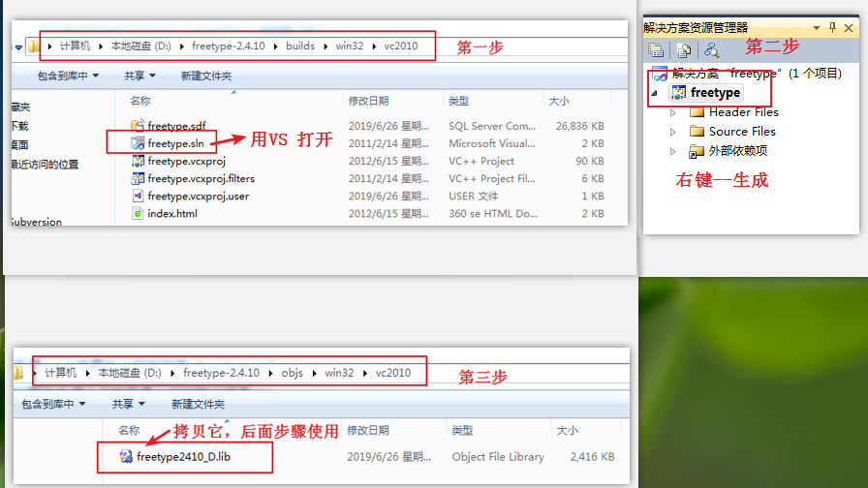Click the freetype.vcxproj.filters file icon
The height and width of the screenshot is (488, 868).
click(138, 178)
